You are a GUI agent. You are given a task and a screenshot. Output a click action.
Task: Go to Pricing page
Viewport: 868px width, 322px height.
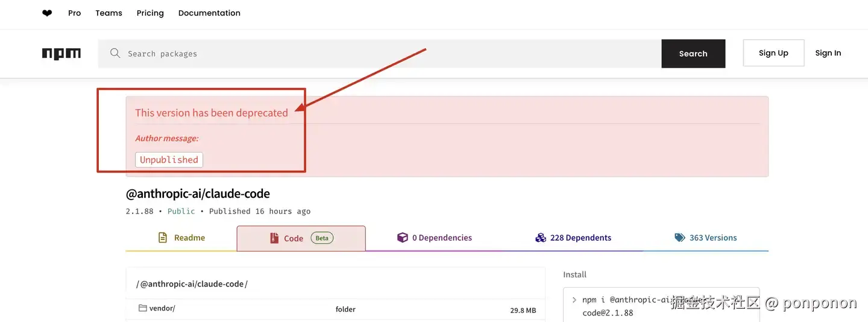tap(150, 13)
